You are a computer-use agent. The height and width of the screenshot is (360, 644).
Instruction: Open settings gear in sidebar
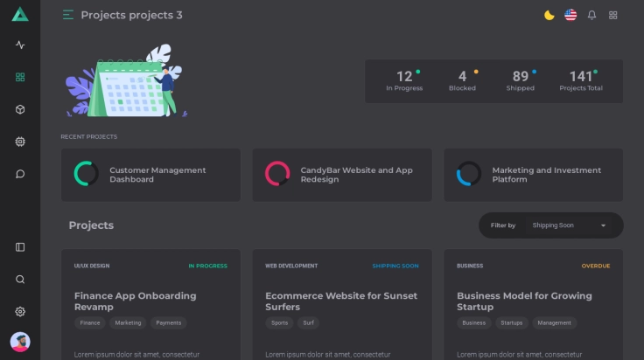point(20,312)
